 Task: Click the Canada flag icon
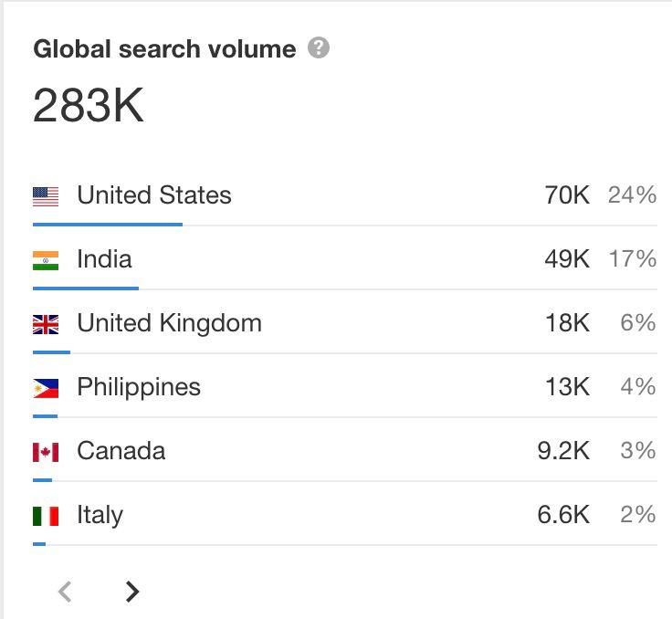(46, 452)
